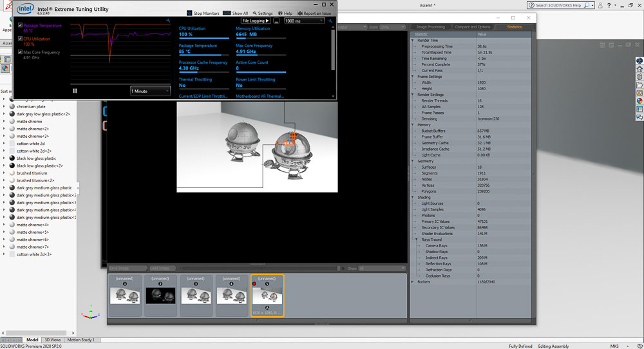
Task: Select dark render thumbnail number 2
Action: point(160,296)
